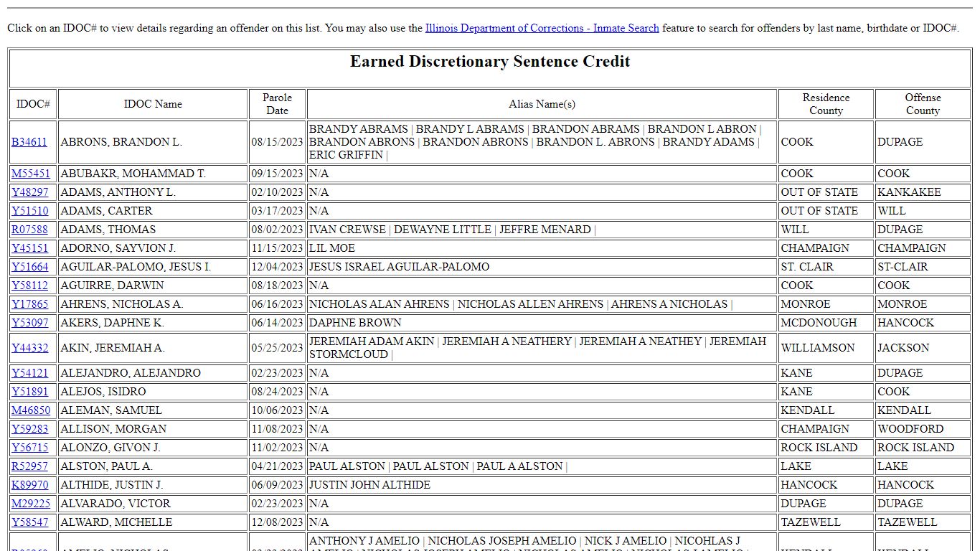Click the name ALWARD, MICHELLE
This screenshot has width=980, height=551.
point(116,522)
